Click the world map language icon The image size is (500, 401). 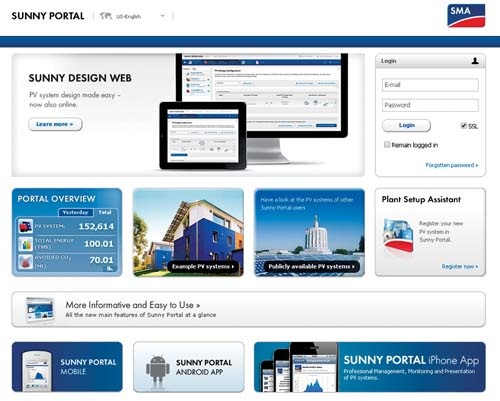106,16
